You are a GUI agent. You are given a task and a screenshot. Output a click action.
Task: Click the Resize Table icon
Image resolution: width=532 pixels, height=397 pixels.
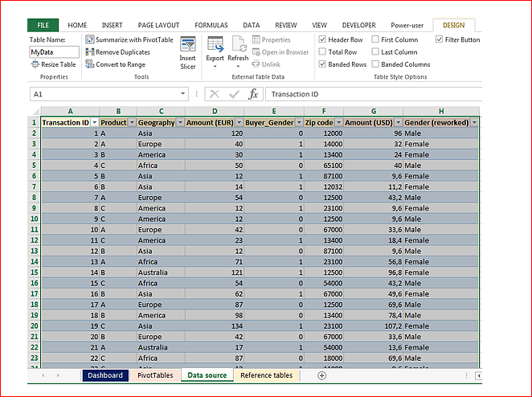(x=35, y=64)
